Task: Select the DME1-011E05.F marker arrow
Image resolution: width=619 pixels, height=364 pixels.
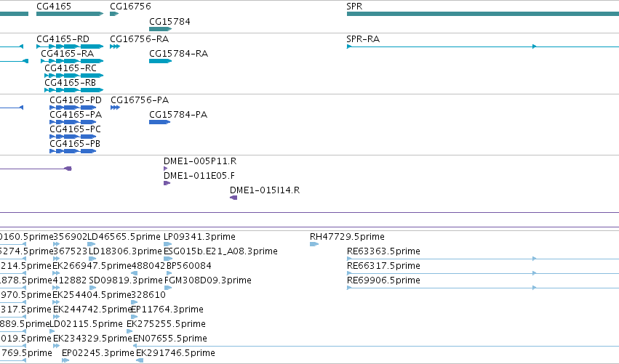Action: (x=167, y=183)
